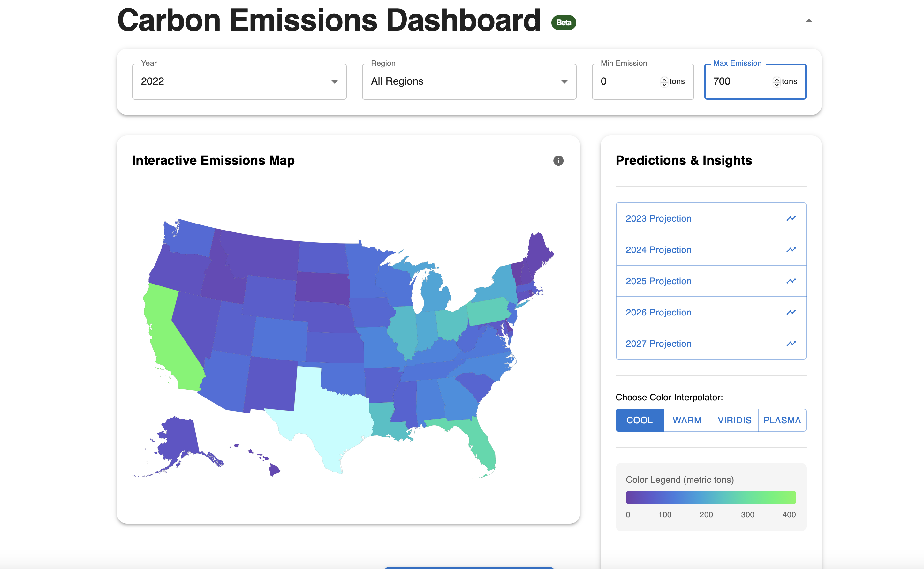The width and height of the screenshot is (924, 569).
Task: Click the color legend gradient bar
Action: [x=711, y=497]
